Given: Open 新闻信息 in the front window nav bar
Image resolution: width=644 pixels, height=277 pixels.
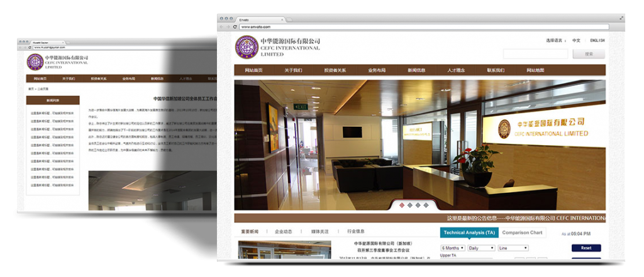Looking at the screenshot, I should pos(416,70).
